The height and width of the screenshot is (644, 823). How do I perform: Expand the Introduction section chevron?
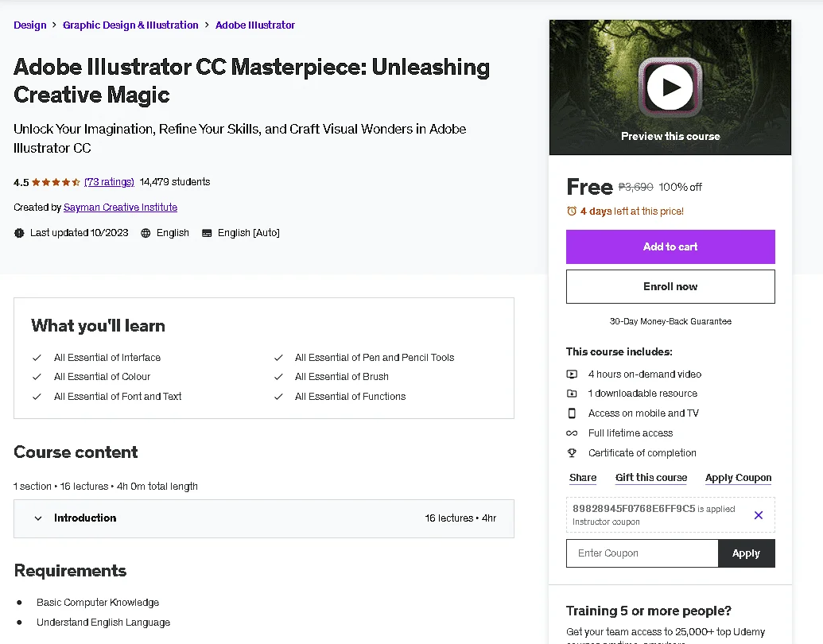(x=38, y=518)
